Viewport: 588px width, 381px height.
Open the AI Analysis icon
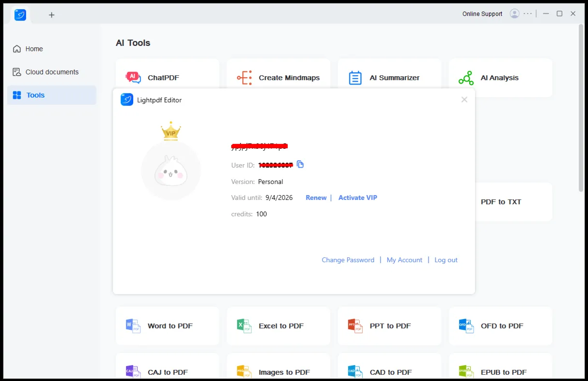[466, 78]
